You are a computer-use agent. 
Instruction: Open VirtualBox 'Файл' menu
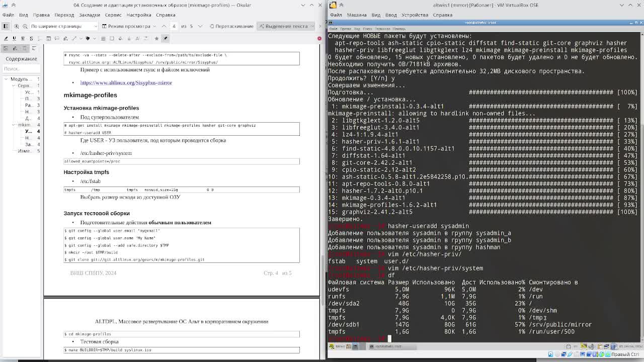336,15
